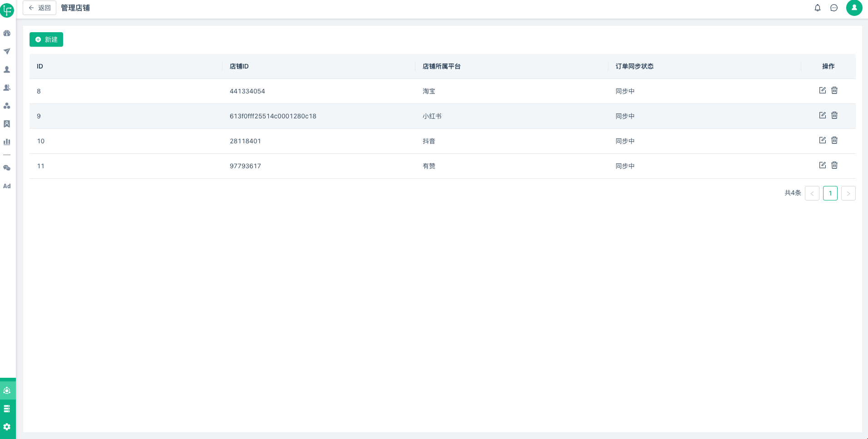This screenshot has width=868, height=439.
Task: Open the server stack sidebar icon
Action: tap(7, 409)
